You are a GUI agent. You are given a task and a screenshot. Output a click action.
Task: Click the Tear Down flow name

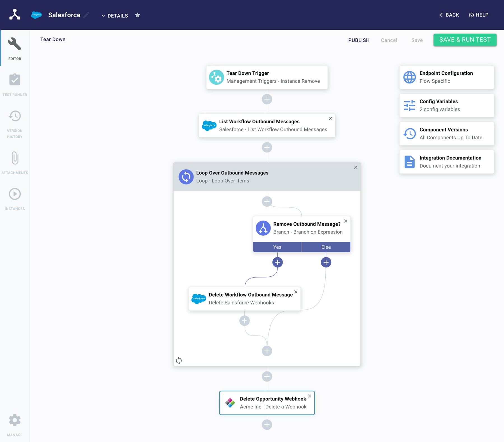click(x=53, y=40)
